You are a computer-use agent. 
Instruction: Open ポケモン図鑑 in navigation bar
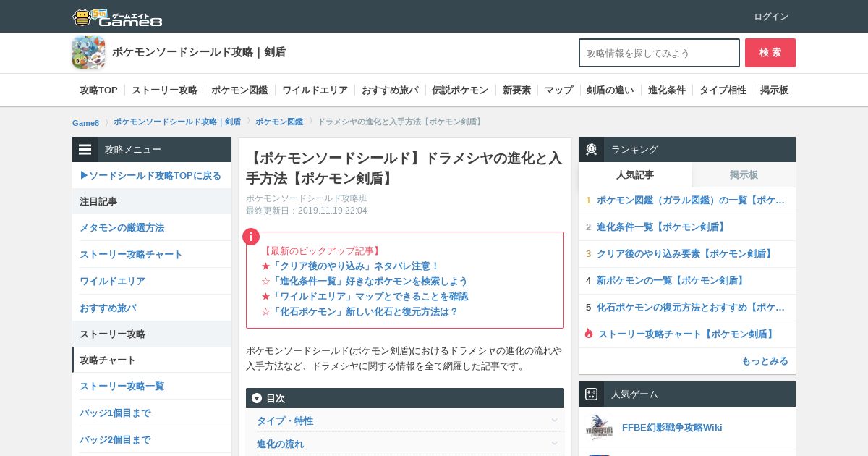tap(239, 90)
